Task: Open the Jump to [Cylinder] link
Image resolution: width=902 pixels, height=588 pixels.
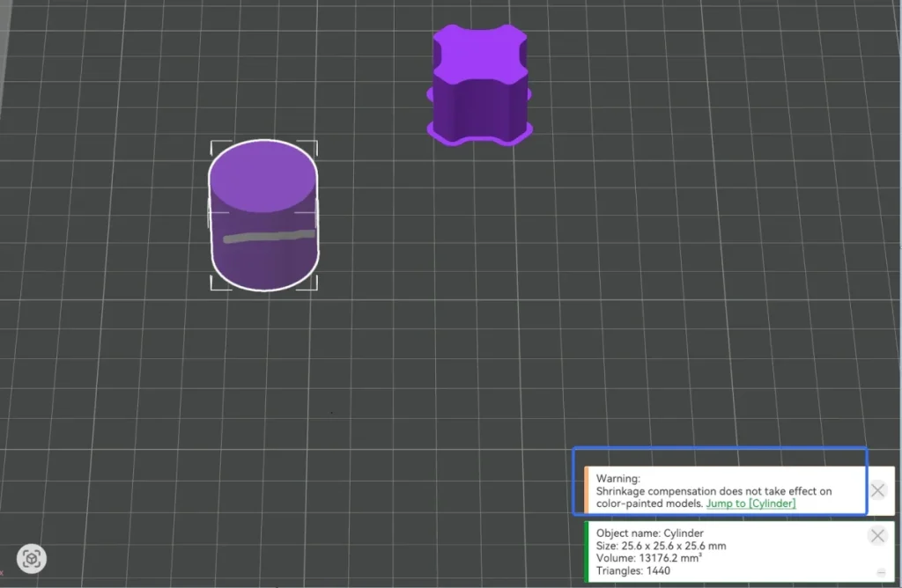Action: 750,503
